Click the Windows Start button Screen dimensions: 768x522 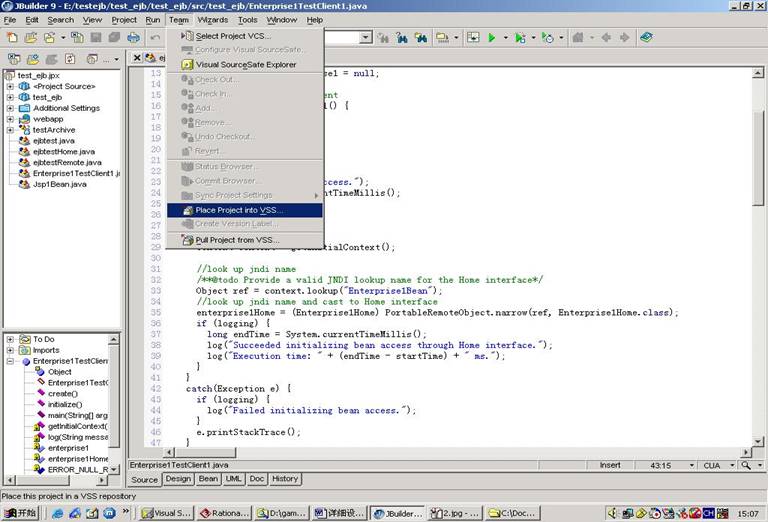[x=20, y=513]
